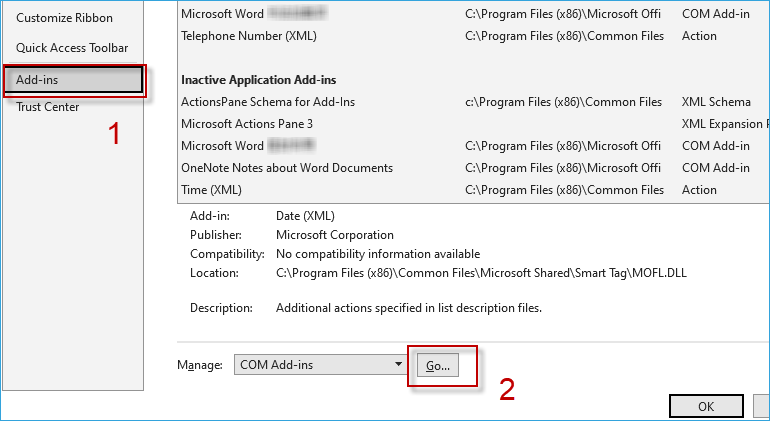Expand the Manage dropdown arrow
The image size is (770, 421).
point(398,365)
